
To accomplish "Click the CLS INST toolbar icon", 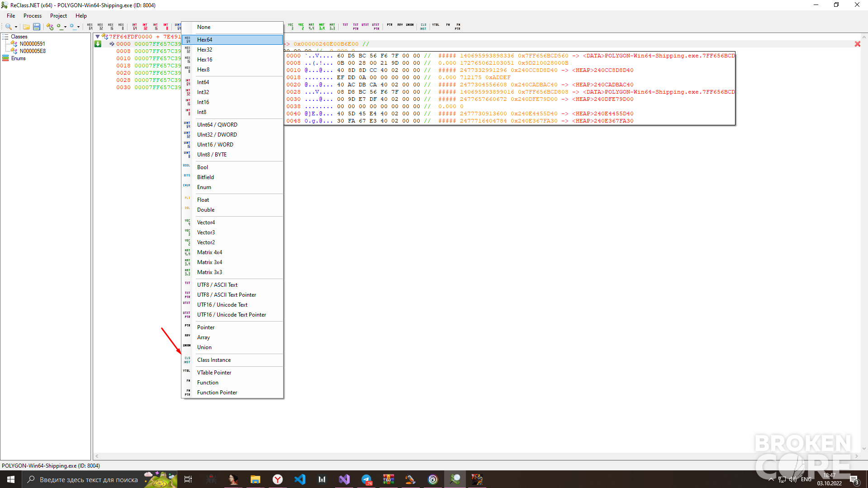I will 423,27.
